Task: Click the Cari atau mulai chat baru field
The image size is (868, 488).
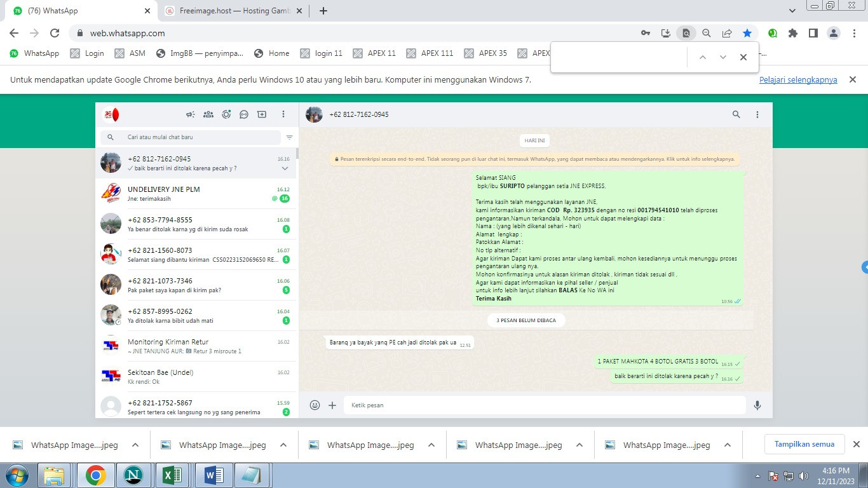Action: [x=191, y=137]
